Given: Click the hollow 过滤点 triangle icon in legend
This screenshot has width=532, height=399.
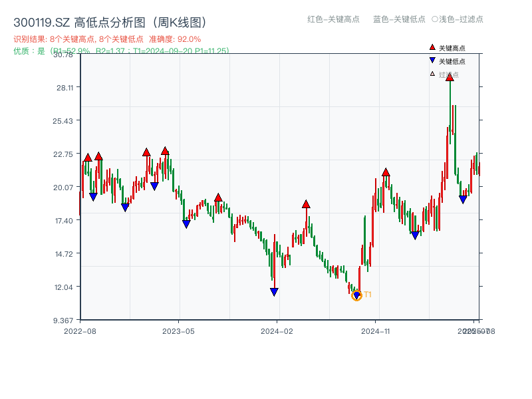Looking at the screenshot, I should pyautogui.click(x=432, y=75).
